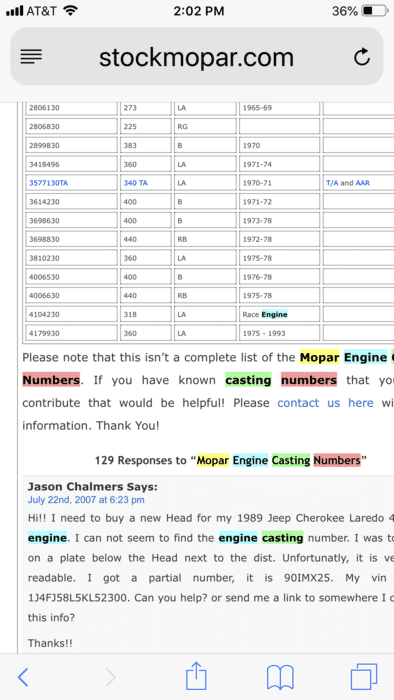
Task: Open July 22nd, 2007 comment permalink
Action: coord(86,500)
